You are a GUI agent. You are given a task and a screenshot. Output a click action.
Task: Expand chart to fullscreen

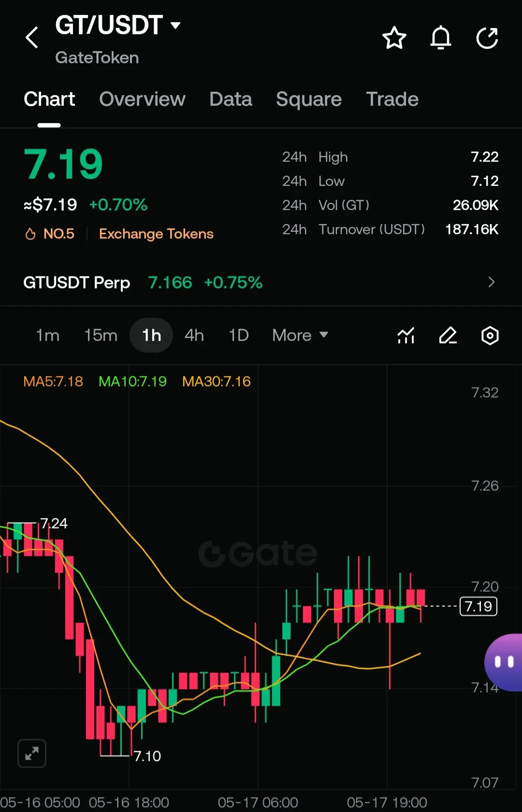pyautogui.click(x=32, y=753)
